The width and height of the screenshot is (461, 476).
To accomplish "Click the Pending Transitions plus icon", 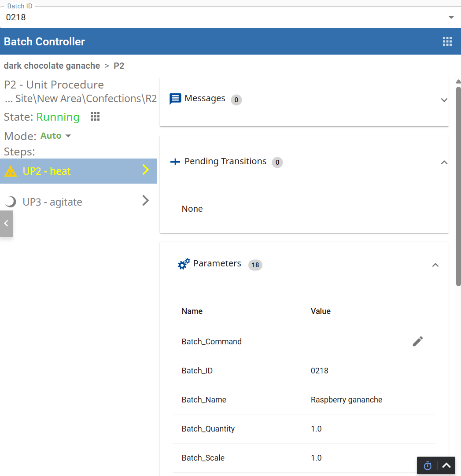I will [x=175, y=162].
